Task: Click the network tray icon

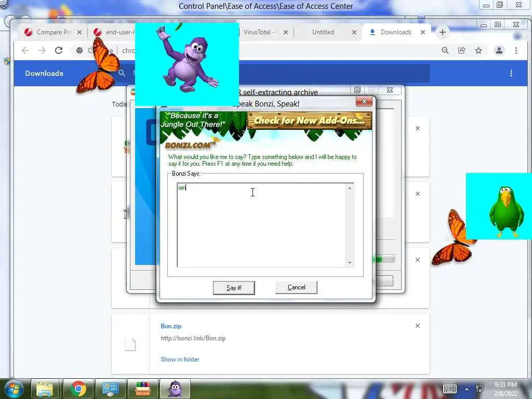Action: click(x=480, y=389)
